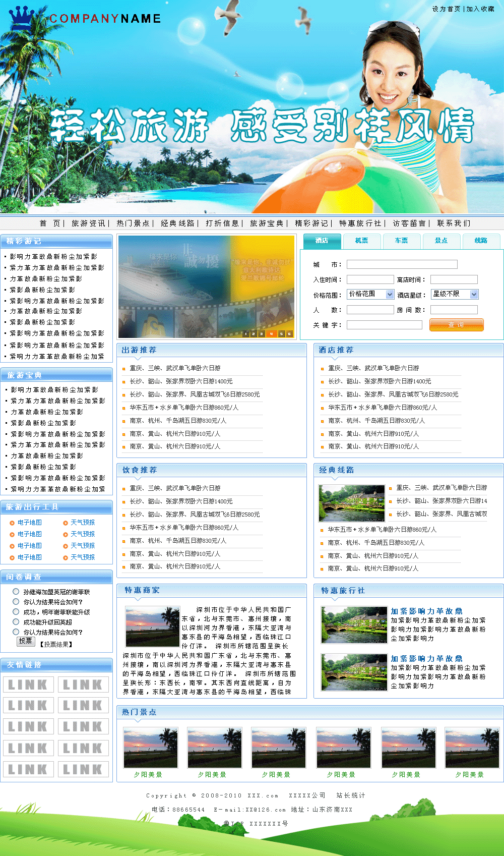The image size is (504, 856).
Task: Show slide 2 in banner slideshow
Action: click(254, 333)
